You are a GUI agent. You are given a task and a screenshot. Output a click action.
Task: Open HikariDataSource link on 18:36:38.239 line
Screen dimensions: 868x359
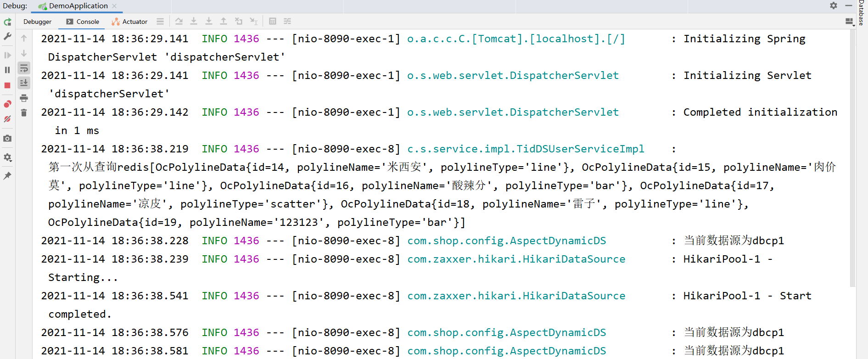click(x=516, y=259)
